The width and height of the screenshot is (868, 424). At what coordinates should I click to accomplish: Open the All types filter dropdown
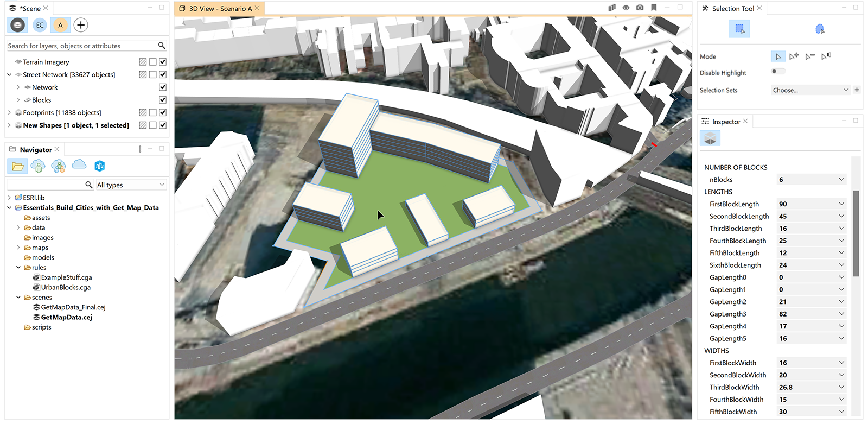coord(130,185)
